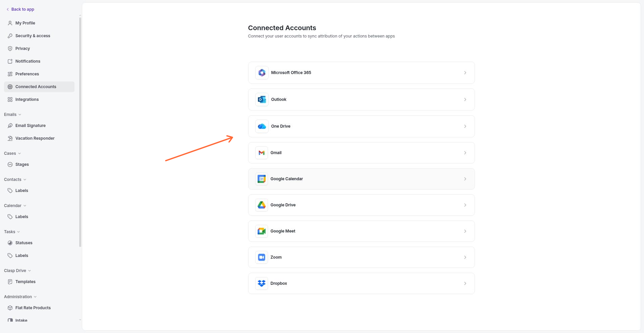
Task: Click the Microsoft Office 365 logo icon
Action: [262, 73]
